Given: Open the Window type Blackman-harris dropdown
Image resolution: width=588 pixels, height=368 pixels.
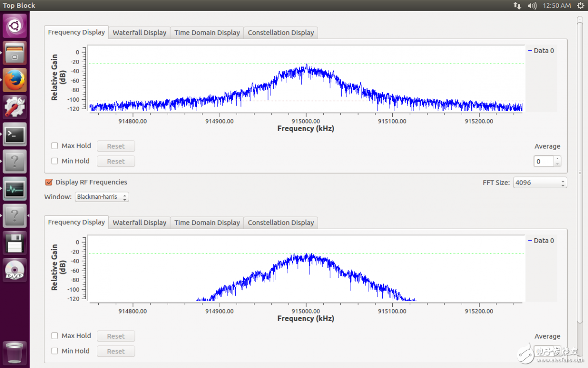Looking at the screenshot, I should point(102,197).
